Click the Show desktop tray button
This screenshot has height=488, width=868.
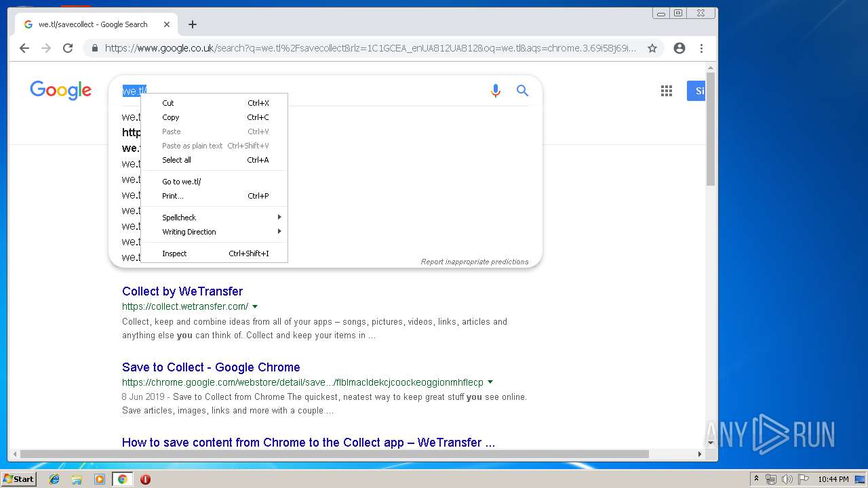click(861, 479)
